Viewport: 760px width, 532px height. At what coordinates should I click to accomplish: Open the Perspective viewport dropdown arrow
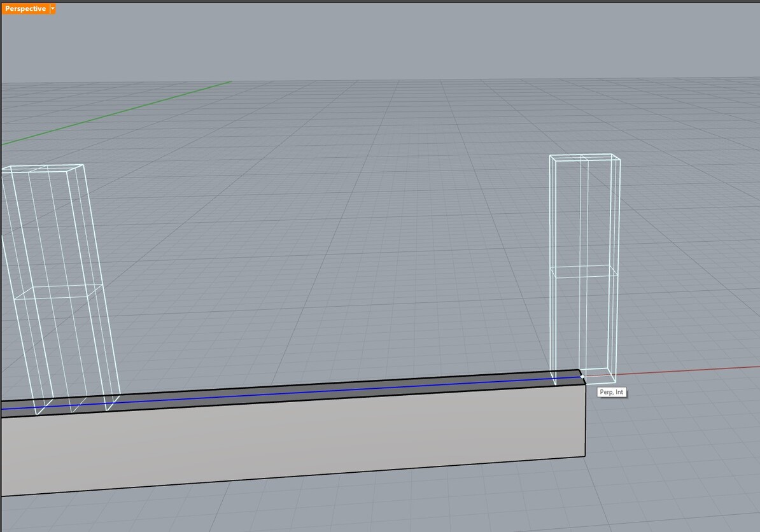click(x=53, y=9)
